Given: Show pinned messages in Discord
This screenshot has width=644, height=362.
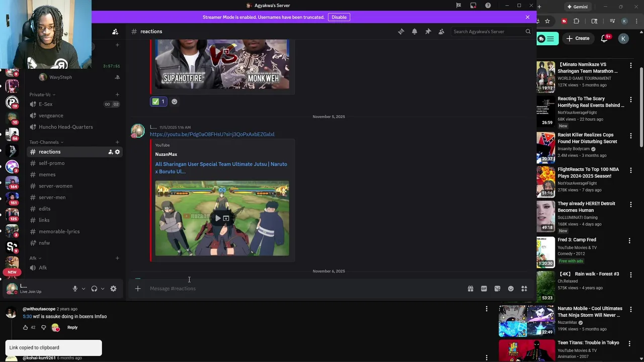Looking at the screenshot, I should click(428, 31).
